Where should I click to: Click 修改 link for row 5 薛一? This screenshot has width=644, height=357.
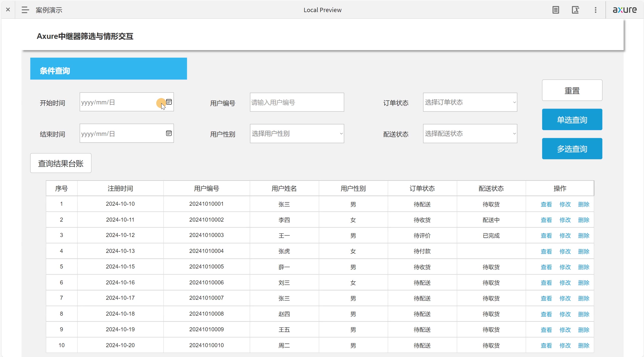pos(565,267)
